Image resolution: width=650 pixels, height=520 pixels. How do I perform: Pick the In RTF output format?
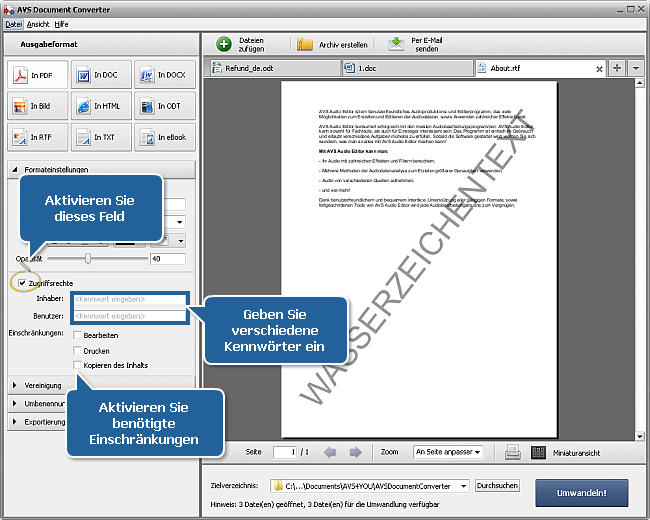pos(37,137)
